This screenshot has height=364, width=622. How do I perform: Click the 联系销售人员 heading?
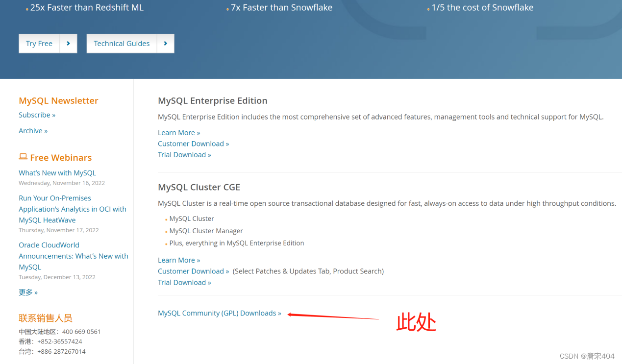[46, 318]
